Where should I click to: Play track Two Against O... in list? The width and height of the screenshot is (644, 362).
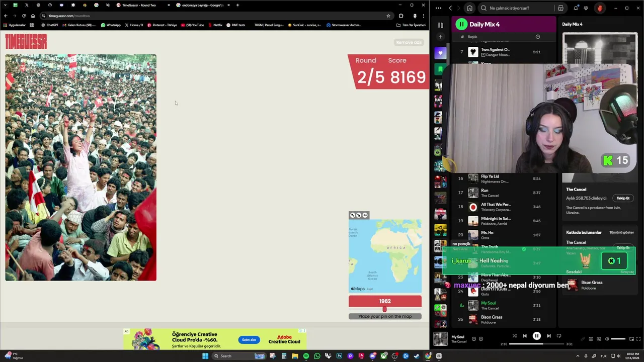point(503,52)
